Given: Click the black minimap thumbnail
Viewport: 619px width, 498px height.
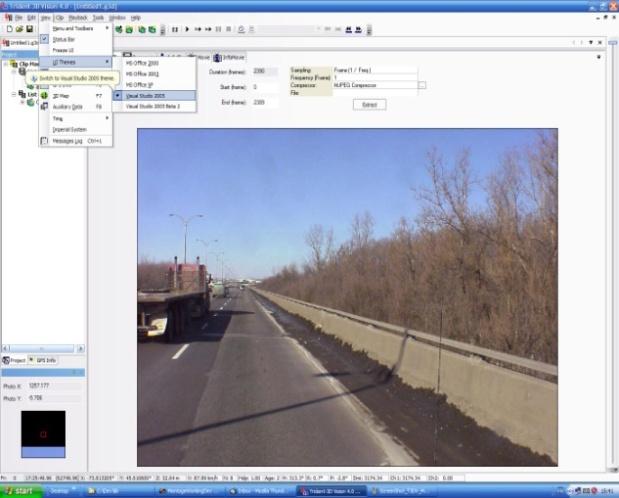Looking at the screenshot, I should click(43, 434).
